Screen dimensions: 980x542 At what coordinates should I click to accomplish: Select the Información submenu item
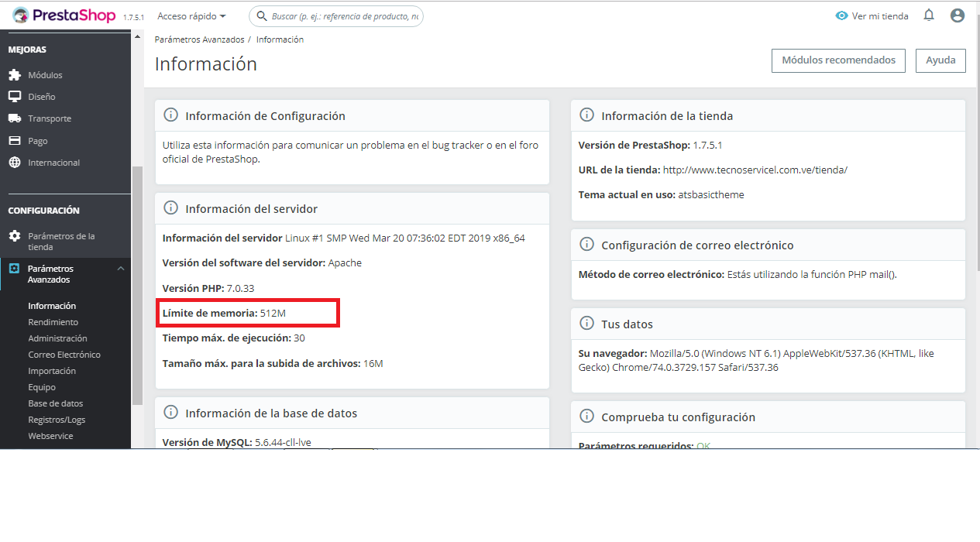tap(52, 306)
